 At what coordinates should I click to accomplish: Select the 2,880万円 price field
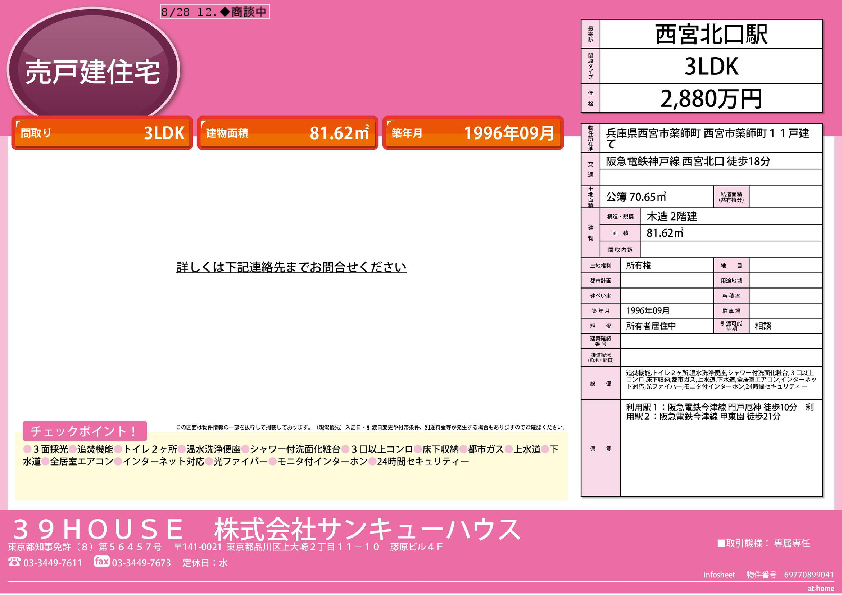click(x=710, y=98)
